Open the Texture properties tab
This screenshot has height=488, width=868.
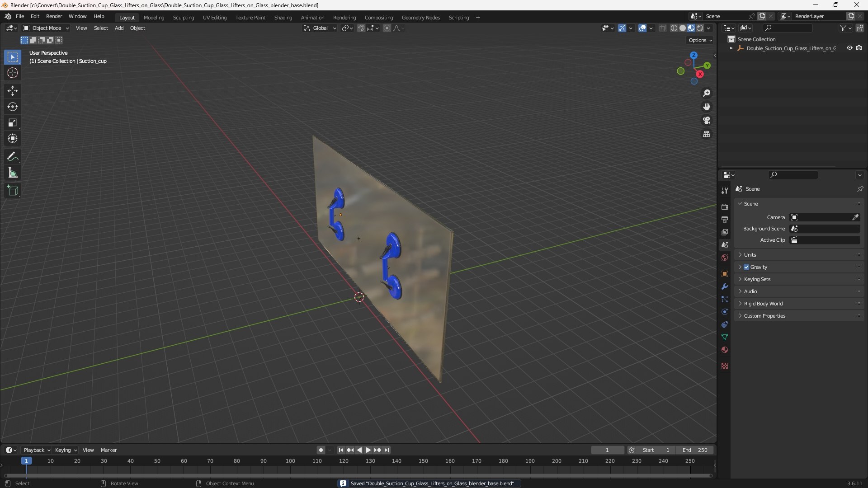(725, 366)
